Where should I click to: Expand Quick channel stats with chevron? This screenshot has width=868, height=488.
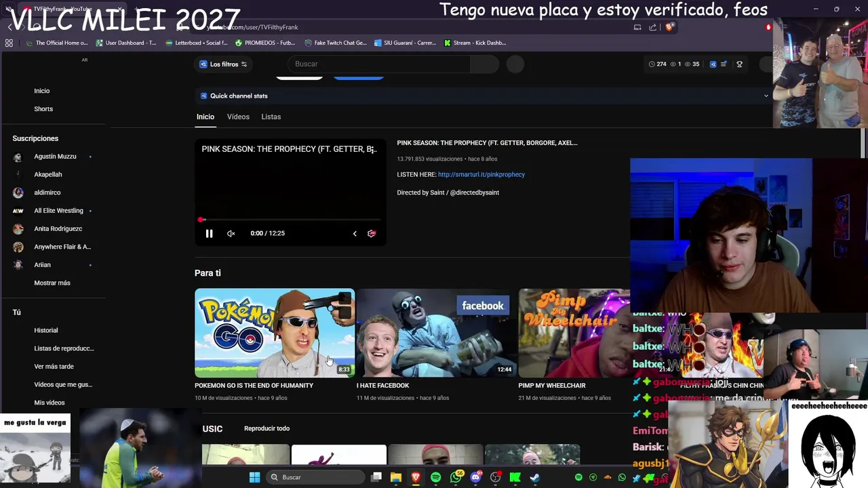(x=766, y=96)
